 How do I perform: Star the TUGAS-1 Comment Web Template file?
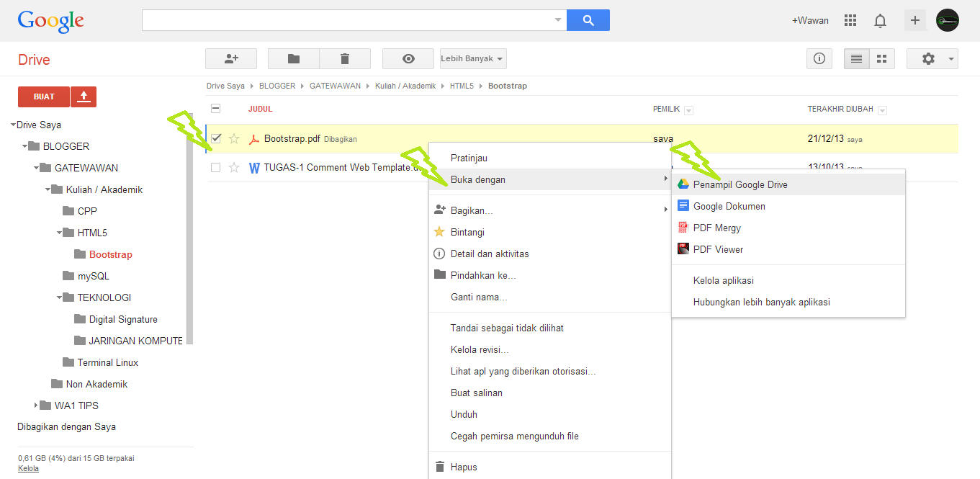coord(234,168)
